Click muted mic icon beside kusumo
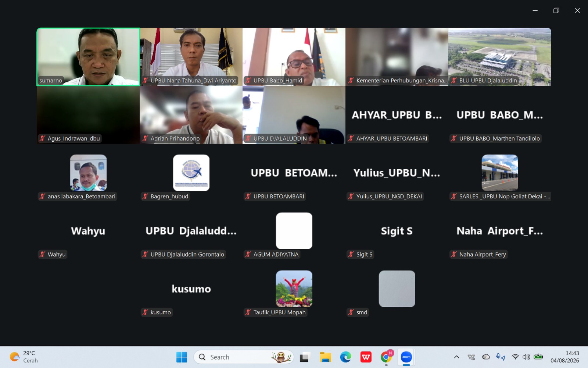 coord(146,312)
